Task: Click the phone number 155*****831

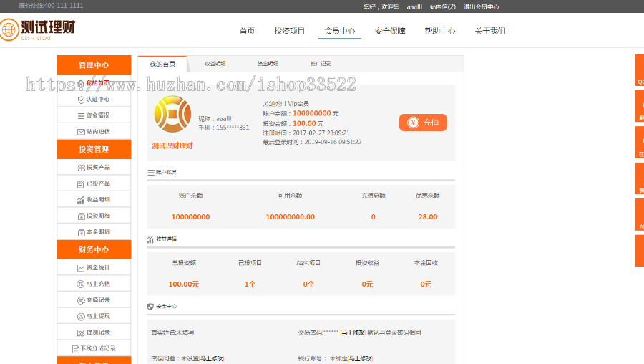Action: pos(233,128)
